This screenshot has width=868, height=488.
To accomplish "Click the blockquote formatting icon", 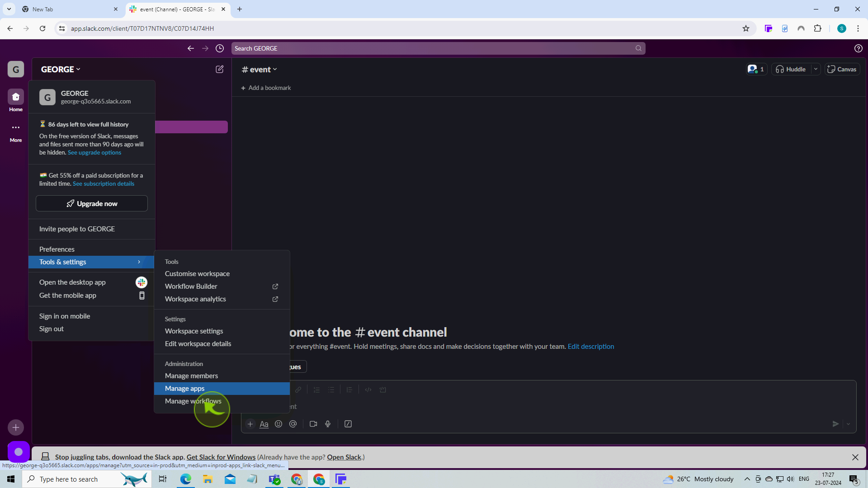I will tap(349, 389).
